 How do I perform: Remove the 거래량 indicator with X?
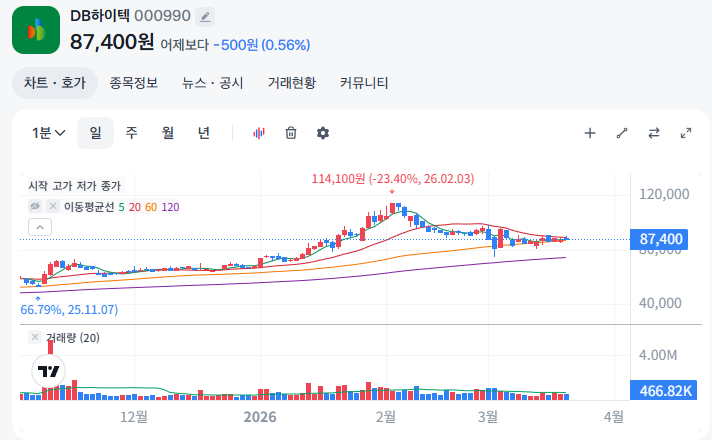coord(35,337)
